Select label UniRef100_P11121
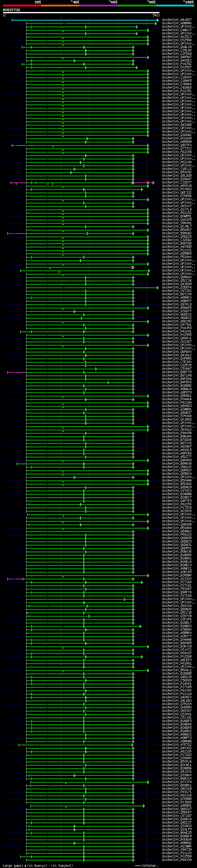Screen dimensions: 197x868 (x=177, y=250)
